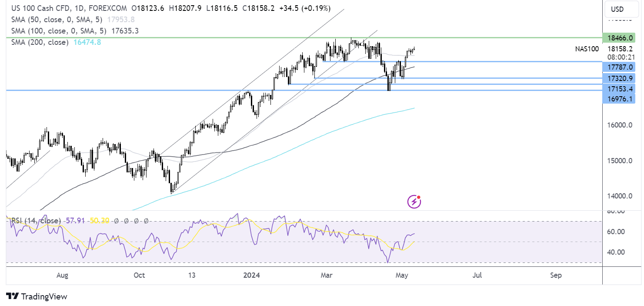Click the purple lightning event icon
Image resolution: width=644 pixels, height=306 pixels.
[414, 202]
